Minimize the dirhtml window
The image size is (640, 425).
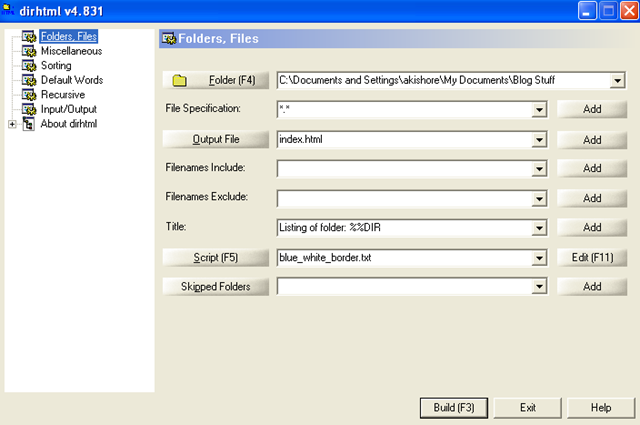point(587,11)
